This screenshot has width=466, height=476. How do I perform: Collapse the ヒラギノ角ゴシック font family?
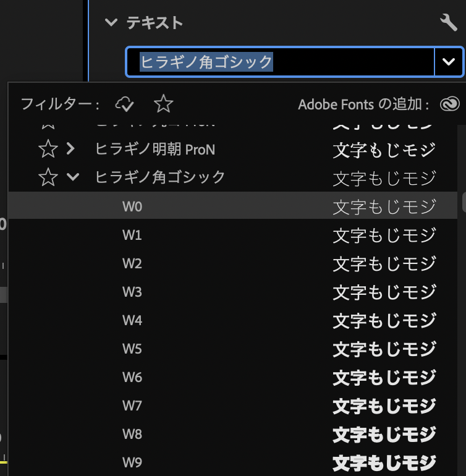[73, 177]
